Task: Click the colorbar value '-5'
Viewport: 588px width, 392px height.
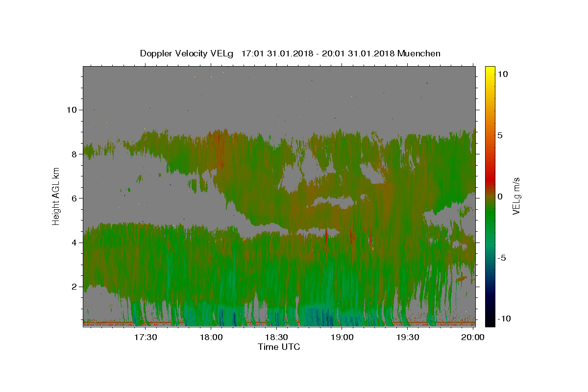Action: coord(501,257)
